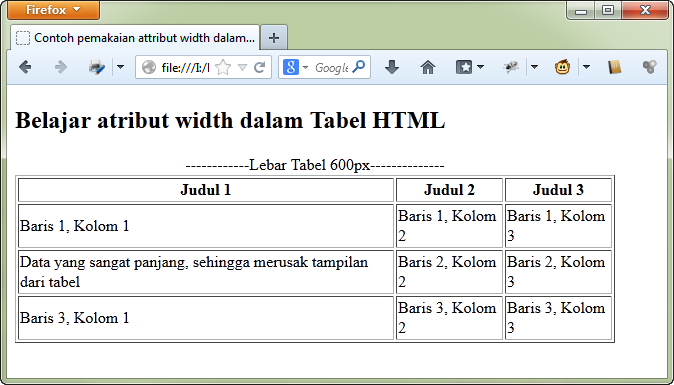Click the cell 'Baris 1, Kolom 1'
The image size is (674, 385).
click(206, 226)
